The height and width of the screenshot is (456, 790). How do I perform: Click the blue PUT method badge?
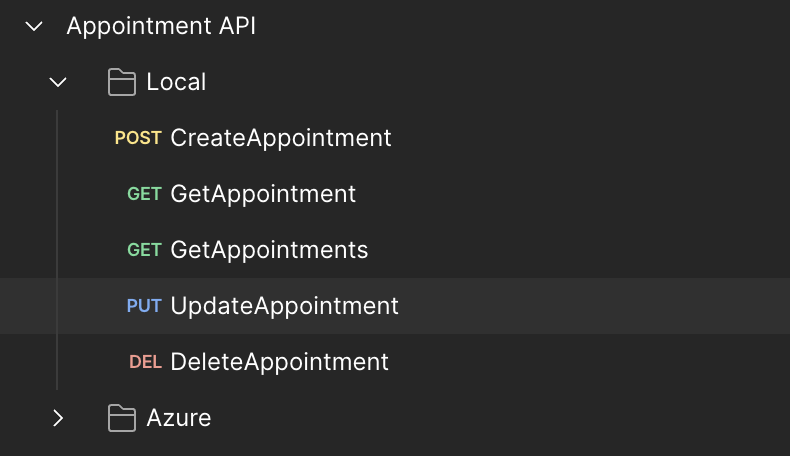[x=144, y=306]
